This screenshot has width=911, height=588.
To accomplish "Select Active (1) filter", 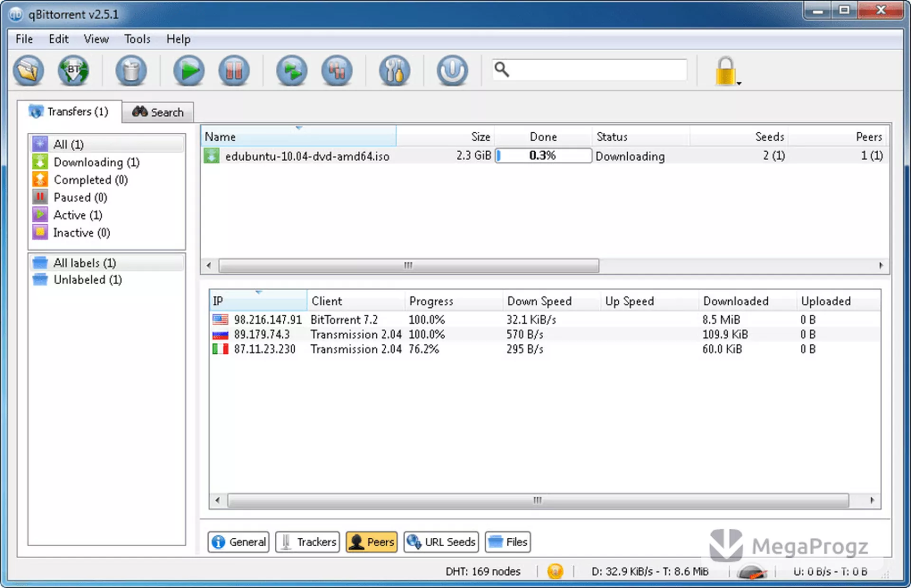I will pos(107,215).
